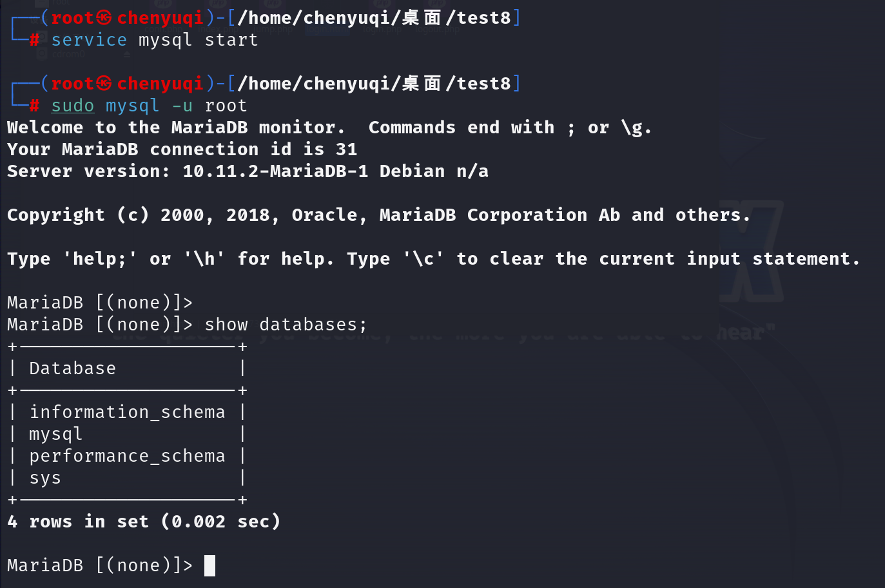Viewport: 885px width, 588px height.
Task: Click the 'show databases;' command text
Action: click(x=286, y=325)
